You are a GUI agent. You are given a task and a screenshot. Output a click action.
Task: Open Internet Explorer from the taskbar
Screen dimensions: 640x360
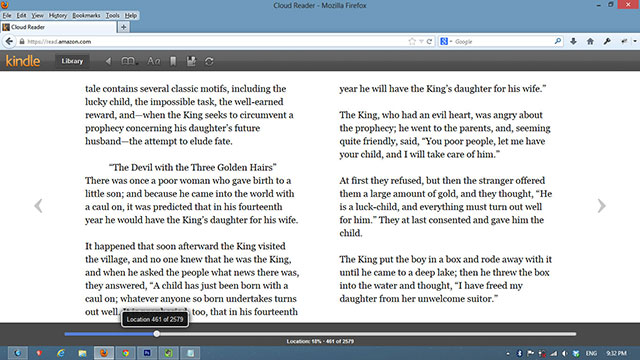tap(60, 353)
